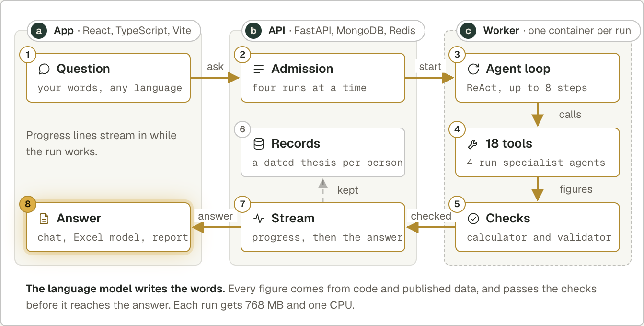Viewport: 644px width, 326px height.
Task: Select the Worker · one container per run pill
Action: coord(548,31)
